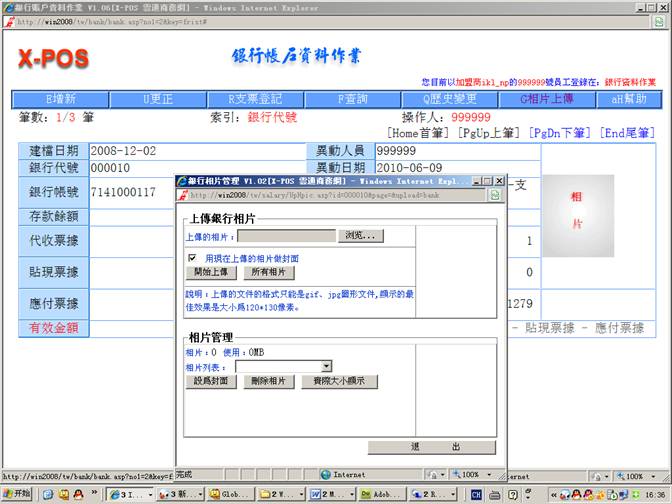Click the X-POS logo
This screenshot has width=672, height=504.
(x=53, y=59)
